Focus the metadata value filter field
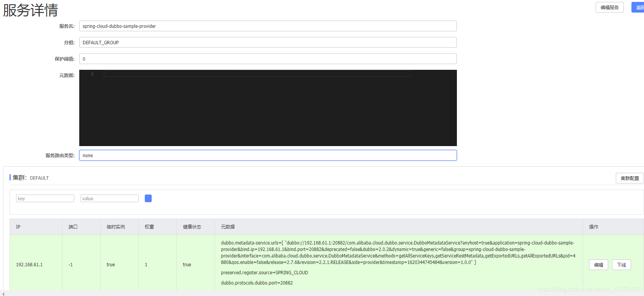Viewport: 644px width, 296px height. pos(109,198)
